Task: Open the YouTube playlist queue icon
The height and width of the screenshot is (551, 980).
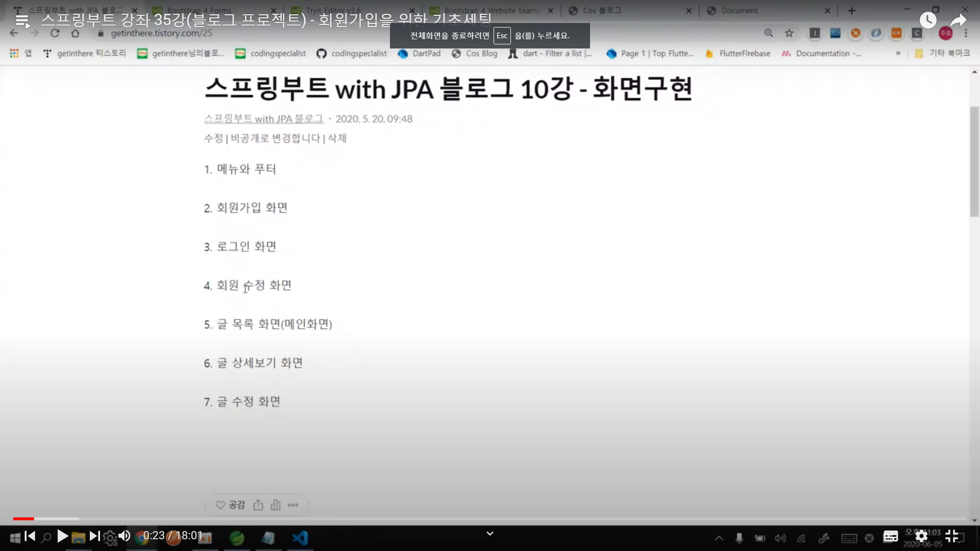Action: tap(22, 21)
